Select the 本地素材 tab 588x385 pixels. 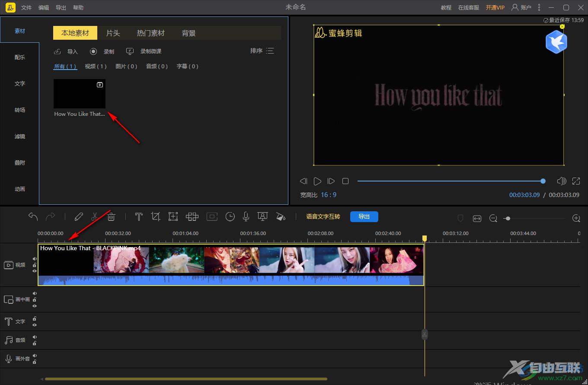click(75, 33)
